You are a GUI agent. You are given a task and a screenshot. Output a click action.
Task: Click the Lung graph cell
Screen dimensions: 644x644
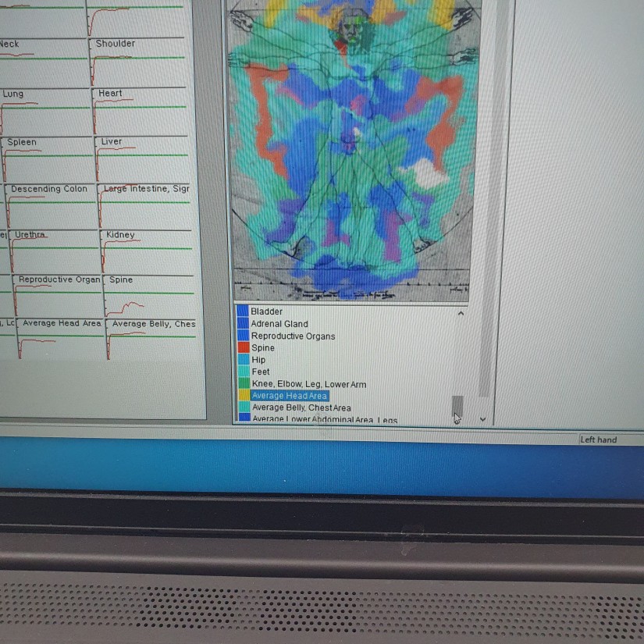[x=45, y=112]
